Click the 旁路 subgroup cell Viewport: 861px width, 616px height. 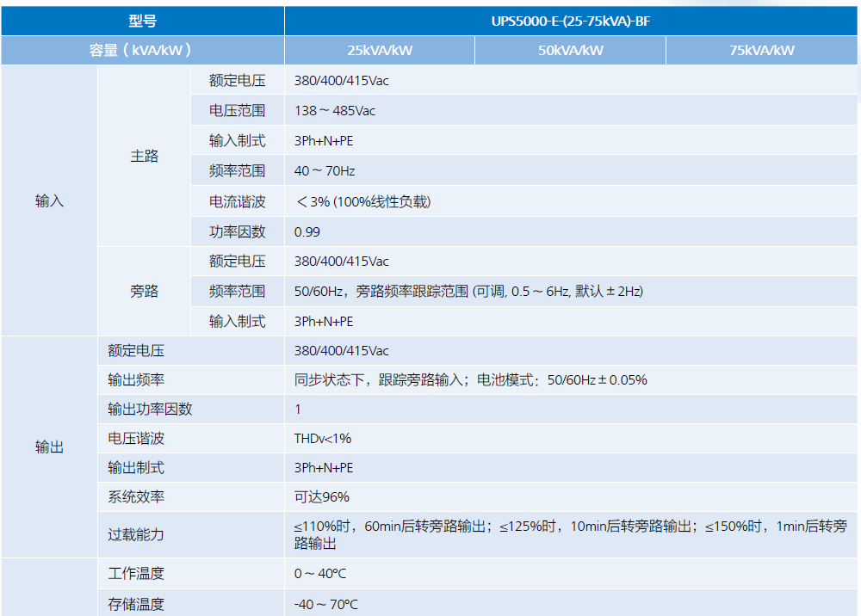coord(145,291)
